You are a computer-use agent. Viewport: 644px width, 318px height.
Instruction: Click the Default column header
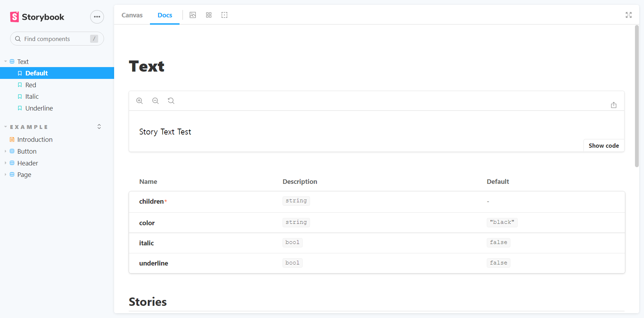498,181
